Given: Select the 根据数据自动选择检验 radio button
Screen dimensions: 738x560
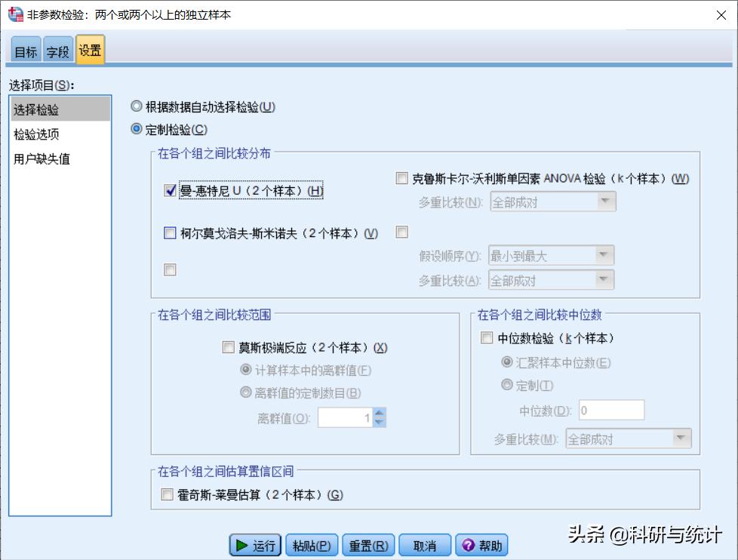Looking at the screenshot, I should point(137,106).
